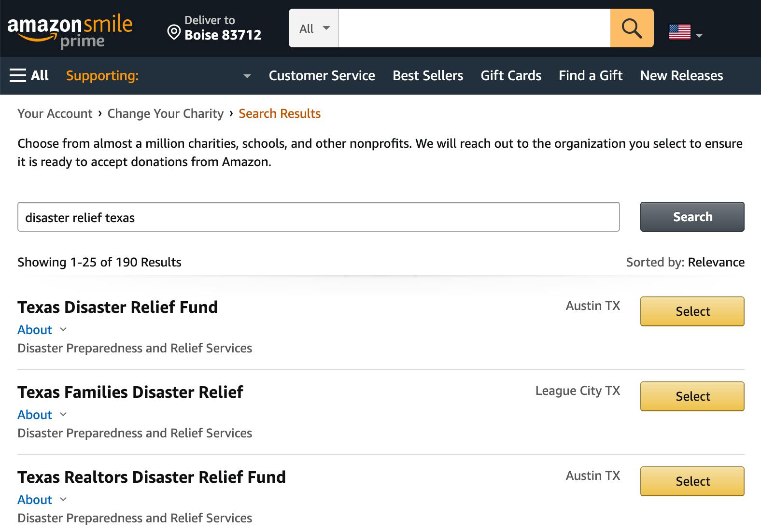Open Customer Service in the navigation bar
761x532 pixels.
[x=322, y=76]
